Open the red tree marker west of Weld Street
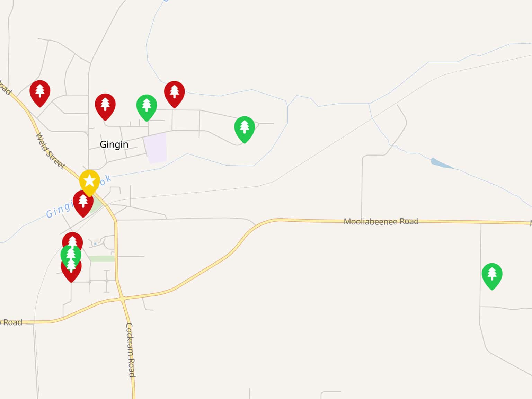532x399 pixels. (x=40, y=93)
